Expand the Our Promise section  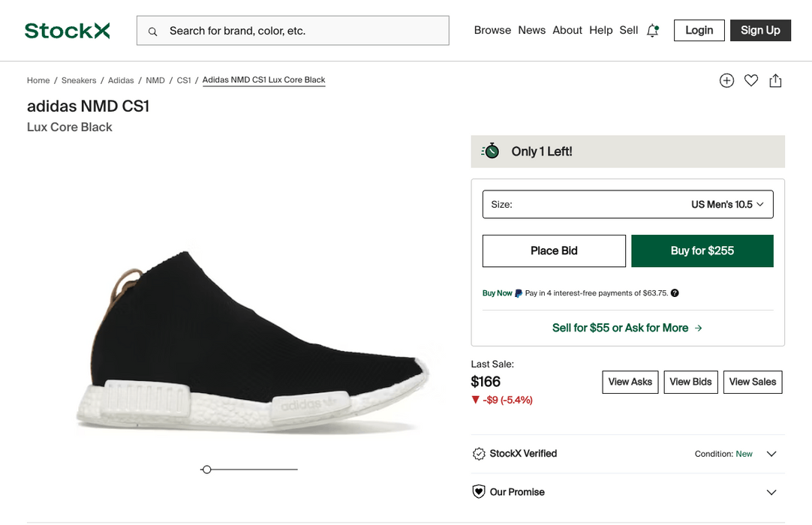click(x=771, y=493)
